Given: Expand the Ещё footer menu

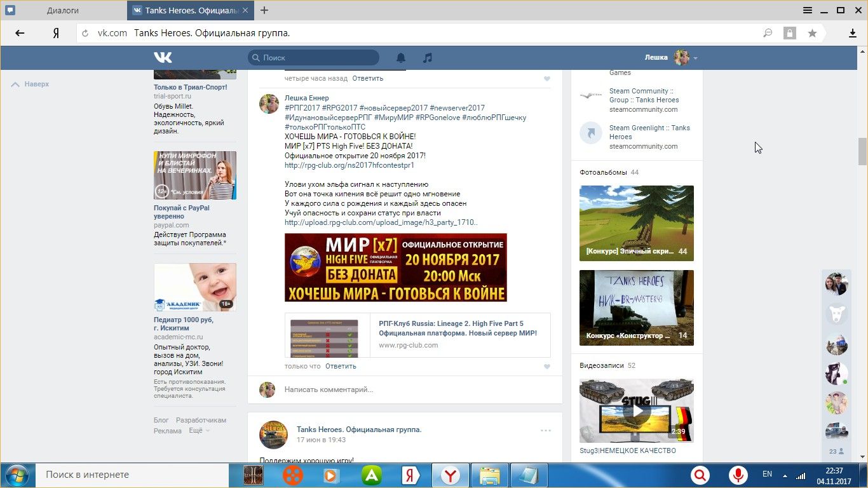Looking at the screenshot, I should pos(199,431).
